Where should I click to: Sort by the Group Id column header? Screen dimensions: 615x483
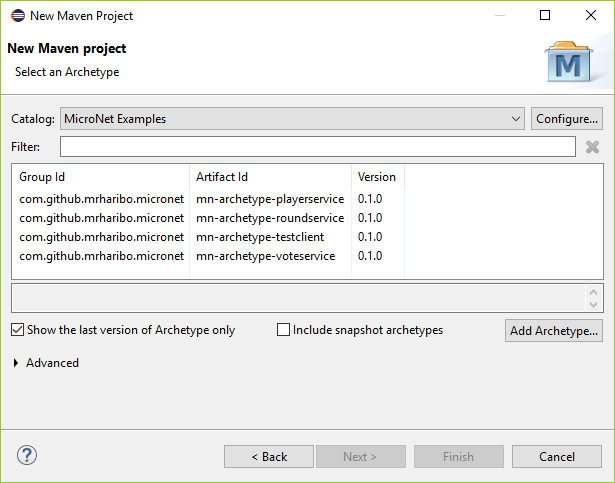click(100, 177)
